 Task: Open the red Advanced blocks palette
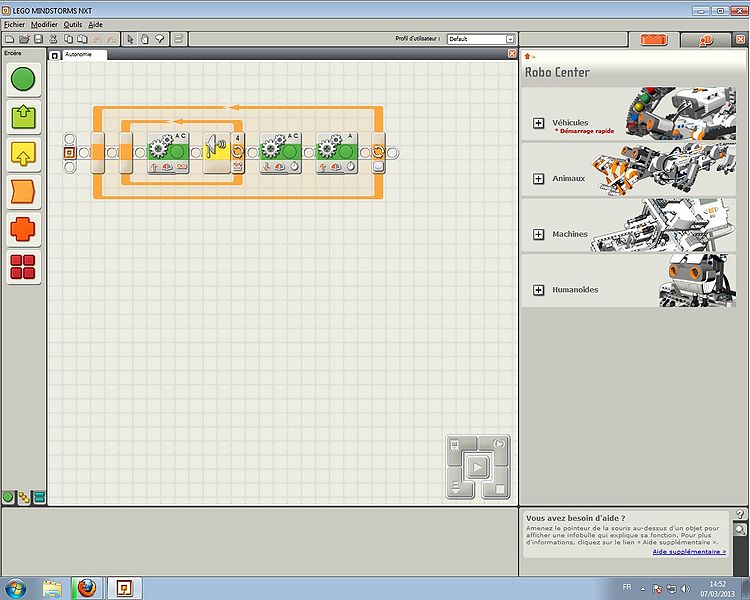[23, 266]
